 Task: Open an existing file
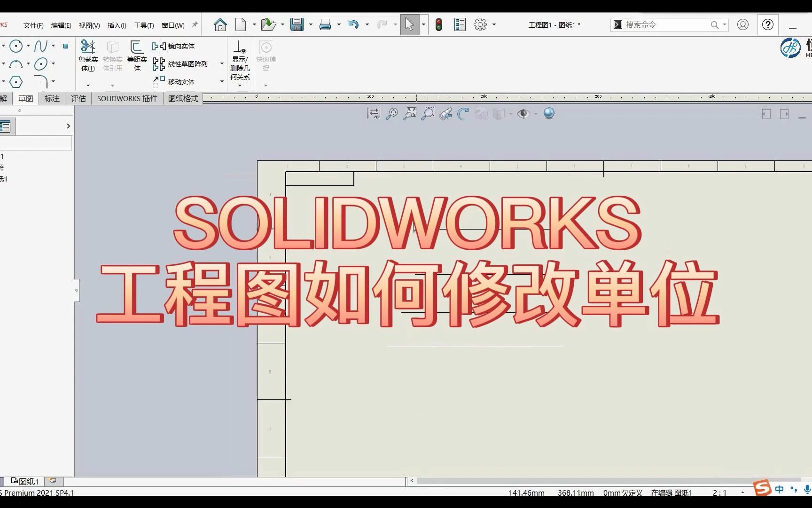268,24
